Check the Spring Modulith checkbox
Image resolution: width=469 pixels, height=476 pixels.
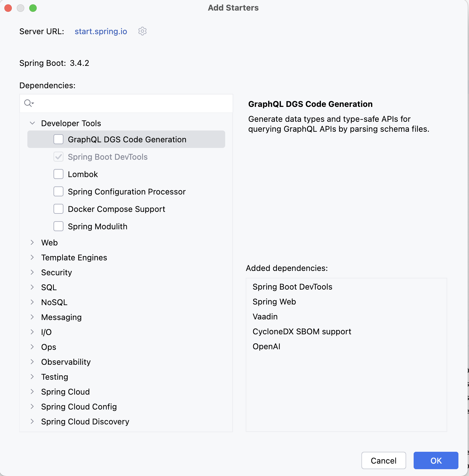point(58,226)
